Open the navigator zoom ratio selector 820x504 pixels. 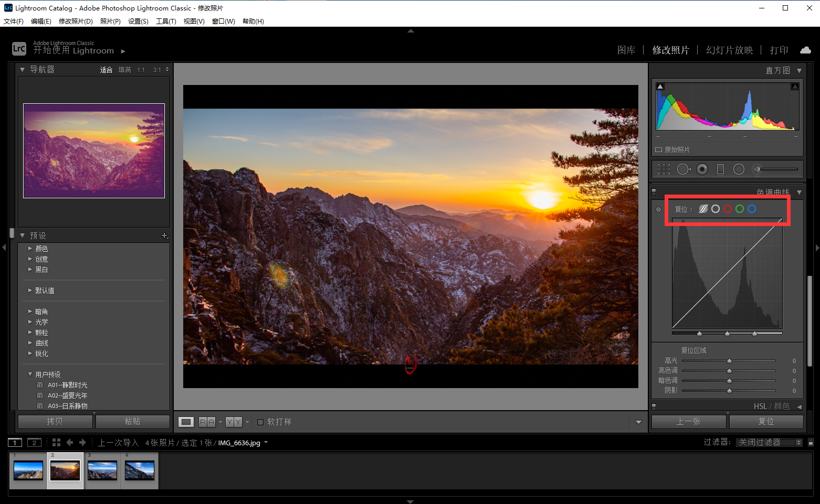click(x=167, y=69)
